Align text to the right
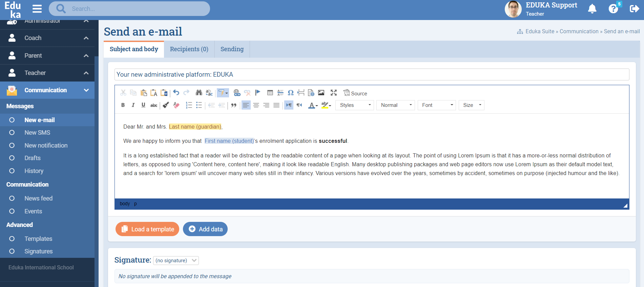This screenshot has width=644, height=287. (x=266, y=105)
